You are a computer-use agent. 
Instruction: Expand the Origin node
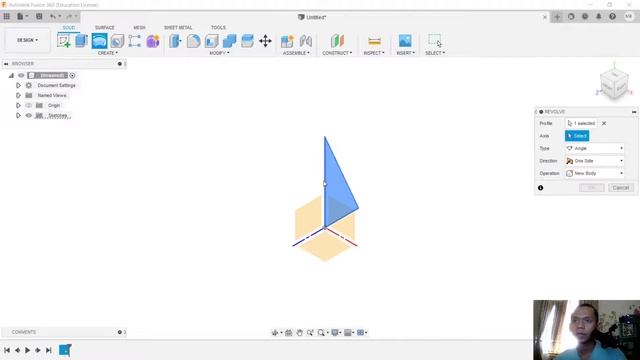pyautogui.click(x=18, y=105)
